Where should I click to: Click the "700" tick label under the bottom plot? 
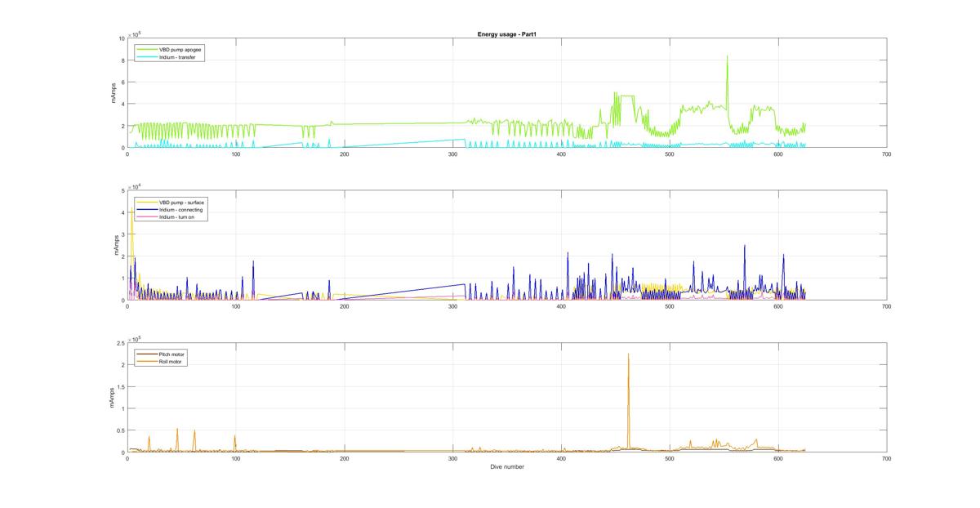coord(886,459)
